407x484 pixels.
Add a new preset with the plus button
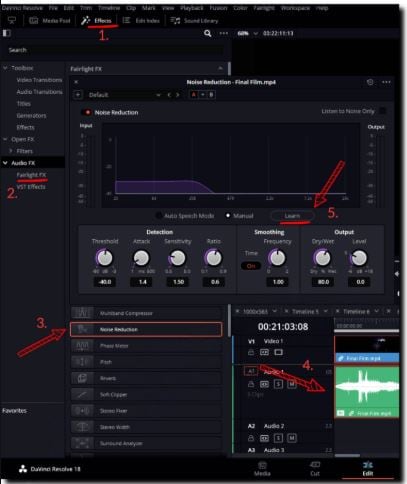pyautogui.click(x=78, y=95)
